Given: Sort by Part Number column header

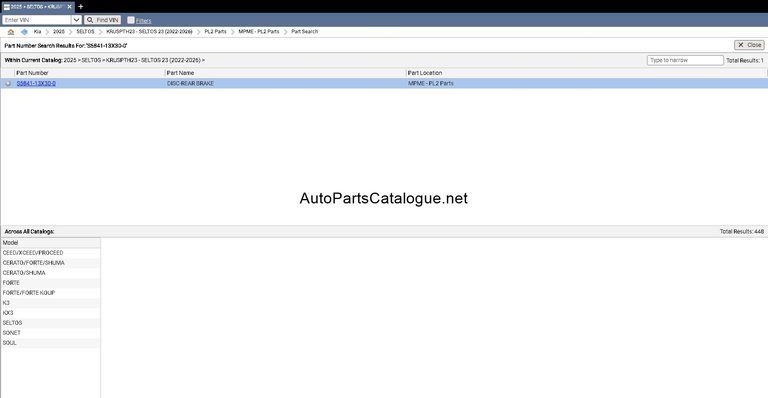Looking at the screenshot, I should click(32, 73).
